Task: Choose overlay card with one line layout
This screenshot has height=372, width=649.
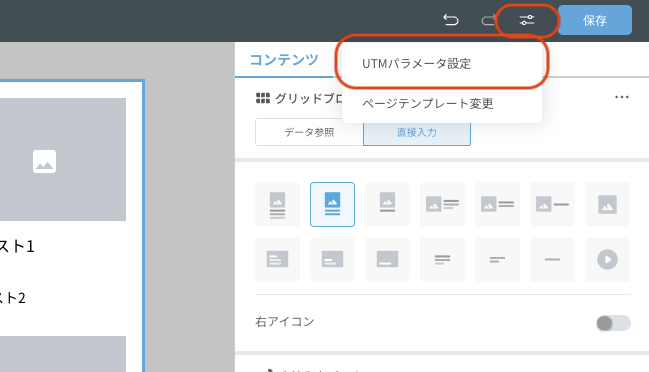Action: 387,259
